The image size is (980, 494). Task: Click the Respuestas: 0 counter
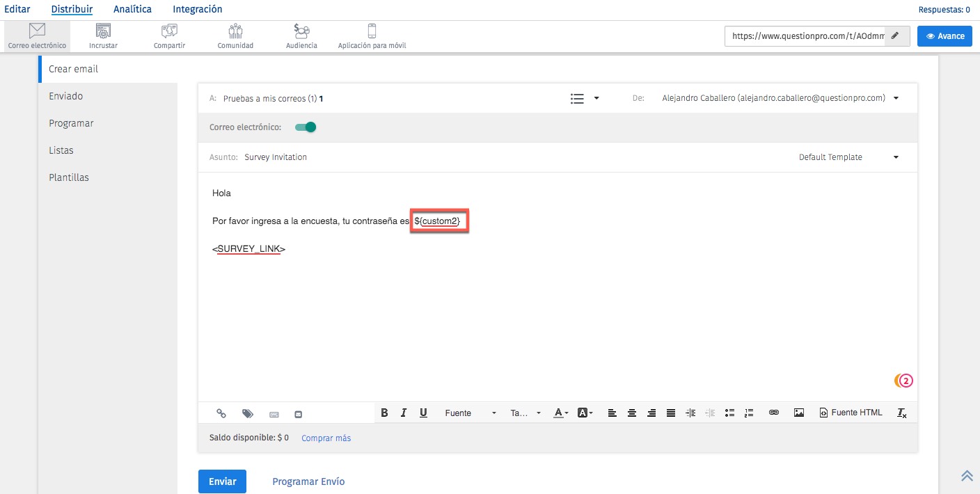945,10
